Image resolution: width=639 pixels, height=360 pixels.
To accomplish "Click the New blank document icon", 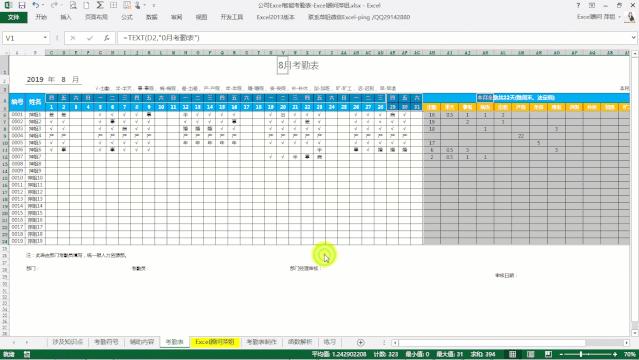I will point(86,5).
